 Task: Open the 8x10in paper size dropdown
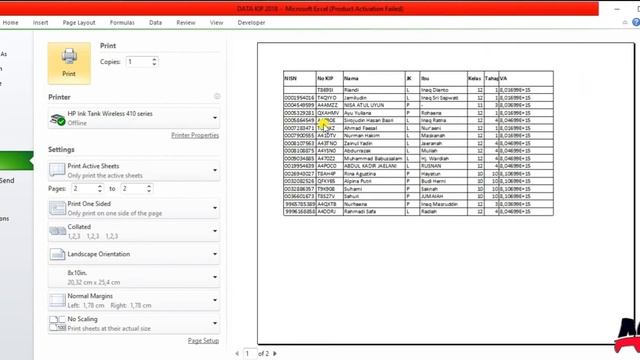click(134, 277)
